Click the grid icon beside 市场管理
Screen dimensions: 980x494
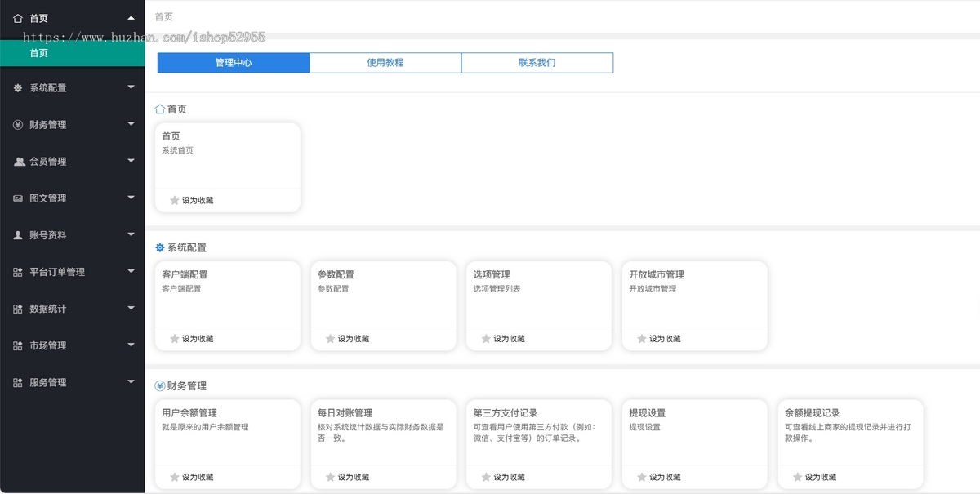(x=18, y=345)
